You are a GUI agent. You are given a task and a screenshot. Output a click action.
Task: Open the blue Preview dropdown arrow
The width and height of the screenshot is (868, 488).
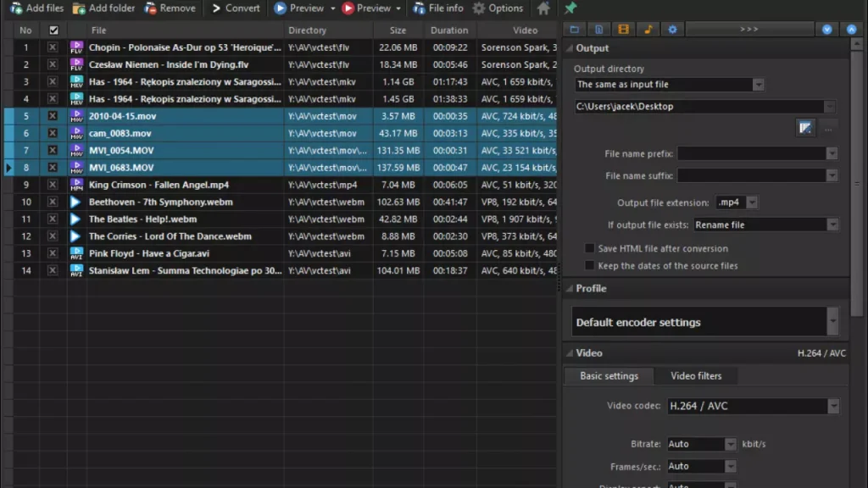pyautogui.click(x=332, y=8)
